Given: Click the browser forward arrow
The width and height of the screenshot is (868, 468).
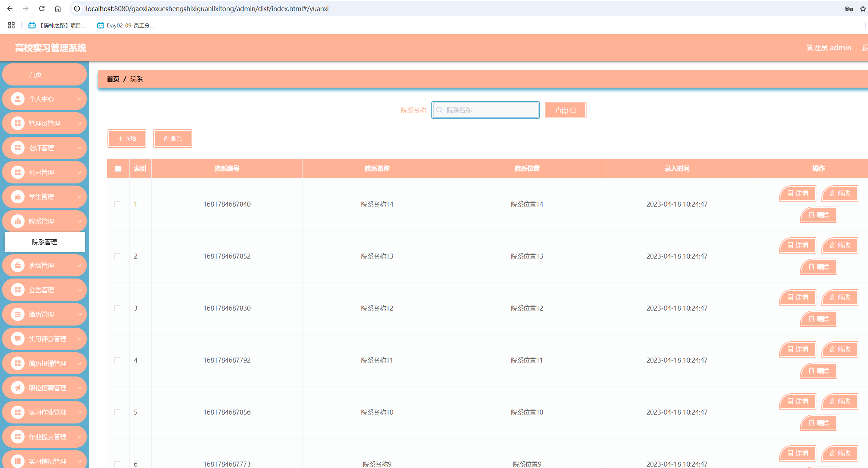Looking at the screenshot, I should click(26, 9).
